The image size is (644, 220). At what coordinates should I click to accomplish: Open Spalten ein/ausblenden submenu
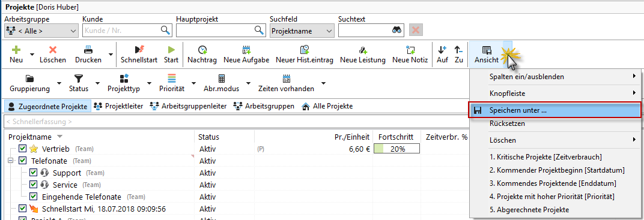(x=555, y=76)
